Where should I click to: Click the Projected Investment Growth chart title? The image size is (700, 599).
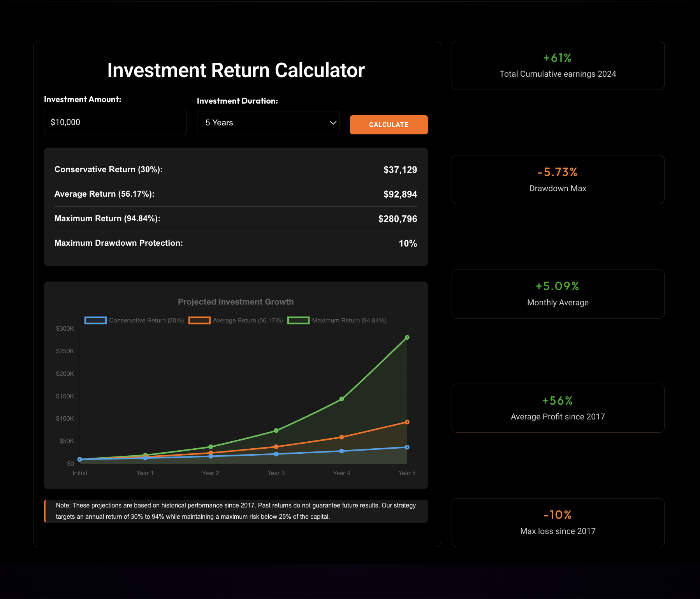point(236,302)
